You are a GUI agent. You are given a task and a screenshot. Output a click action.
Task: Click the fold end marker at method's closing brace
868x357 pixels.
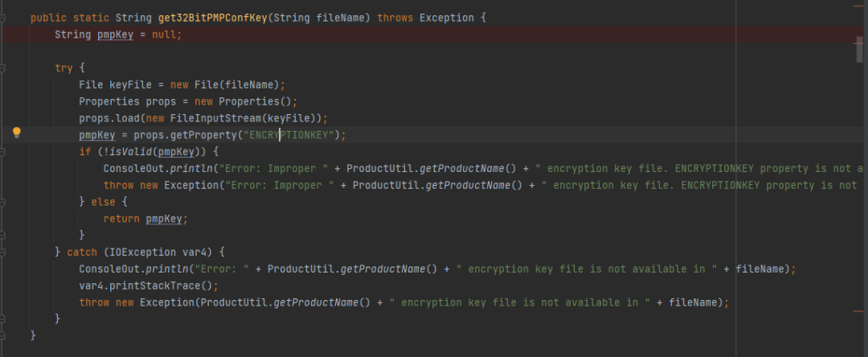2,335
